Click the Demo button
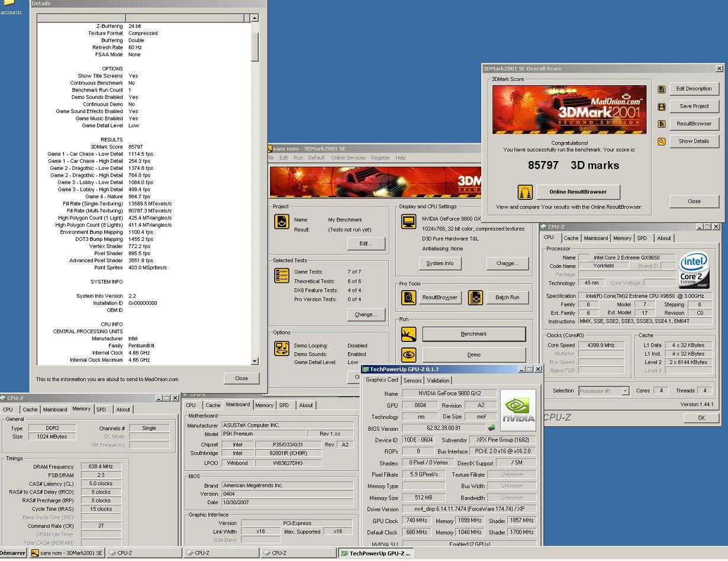Viewport: 728px width, 561px height. (x=473, y=354)
